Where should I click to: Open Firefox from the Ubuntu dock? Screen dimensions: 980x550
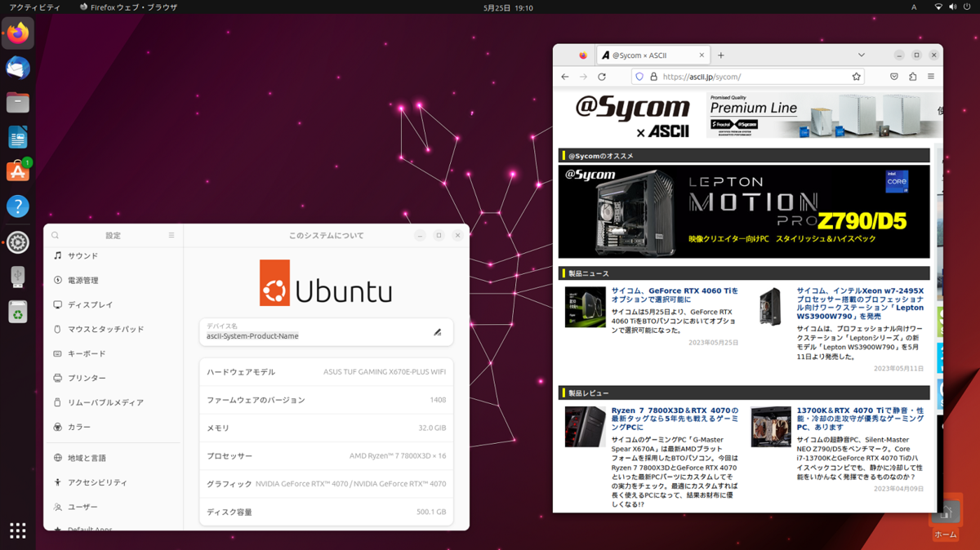coord(18,33)
